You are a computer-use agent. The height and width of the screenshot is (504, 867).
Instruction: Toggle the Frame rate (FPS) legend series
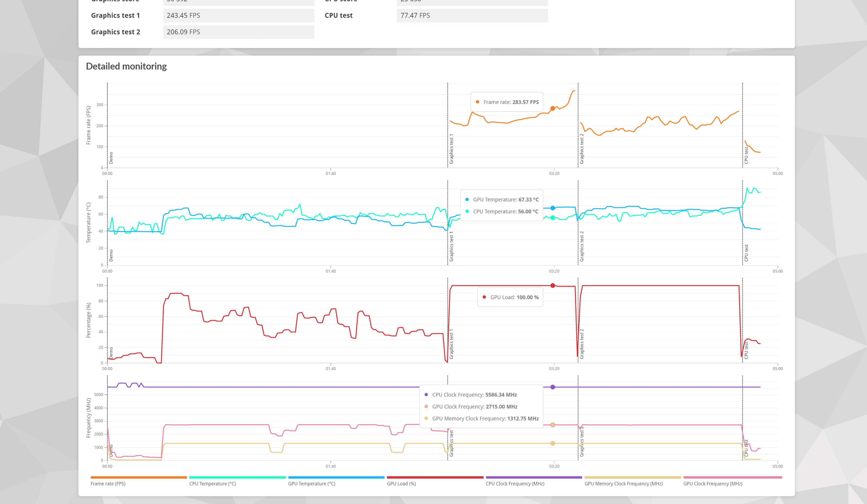pos(108,483)
